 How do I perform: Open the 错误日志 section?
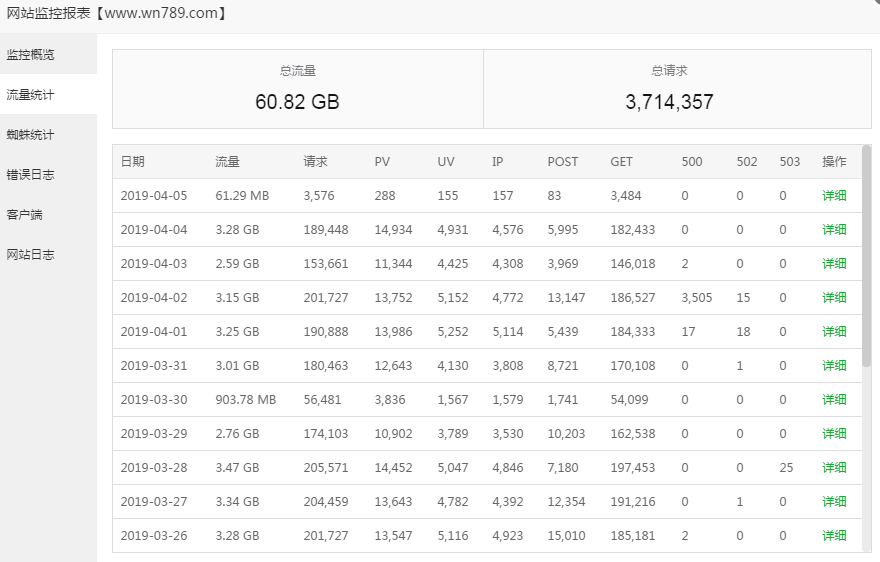click(x=31, y=174)
